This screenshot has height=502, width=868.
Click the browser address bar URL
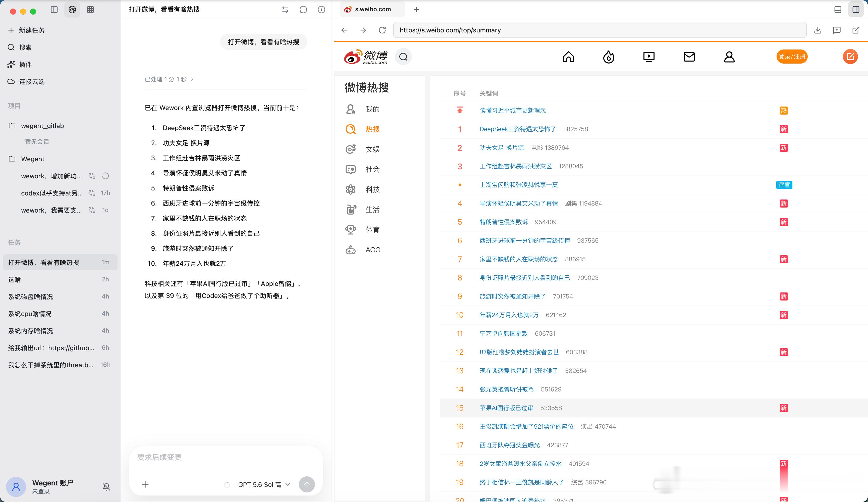(600, 30)
